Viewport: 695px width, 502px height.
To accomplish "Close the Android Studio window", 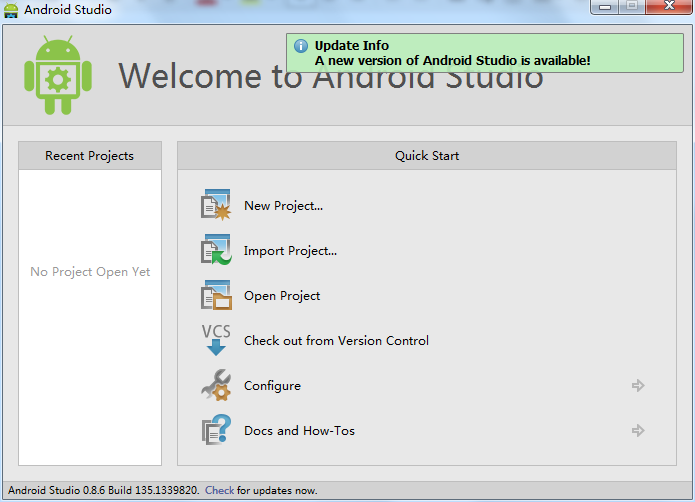I will [x=669, y=6].
